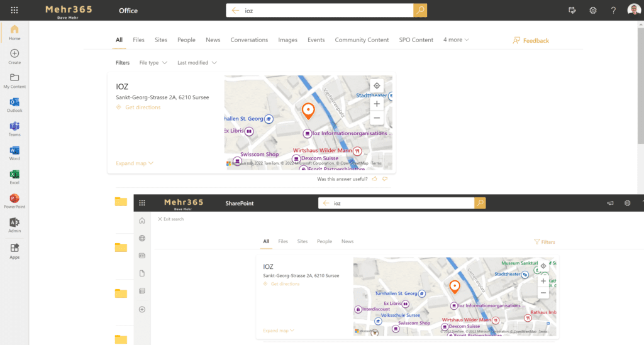Click the icon left of the Office settings gear

[572, 10]
